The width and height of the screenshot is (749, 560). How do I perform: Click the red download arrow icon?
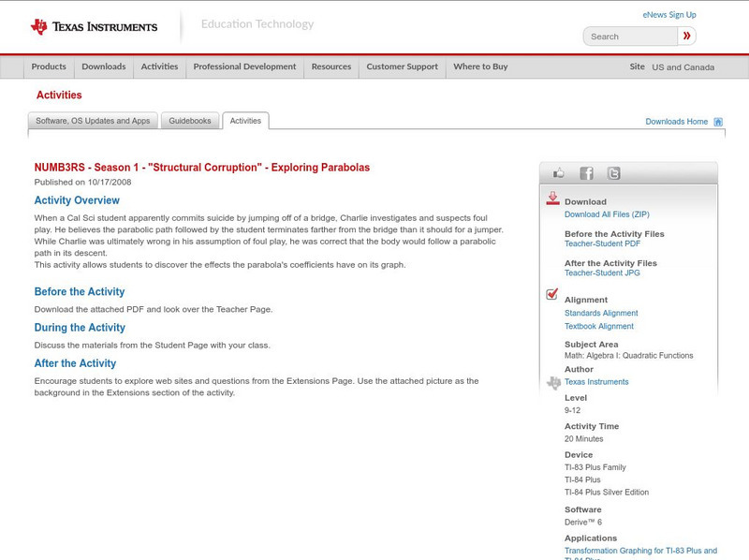click(552, 199)
